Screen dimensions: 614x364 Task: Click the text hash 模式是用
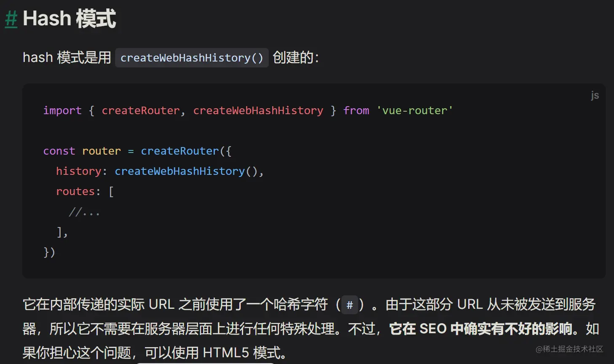67,57
